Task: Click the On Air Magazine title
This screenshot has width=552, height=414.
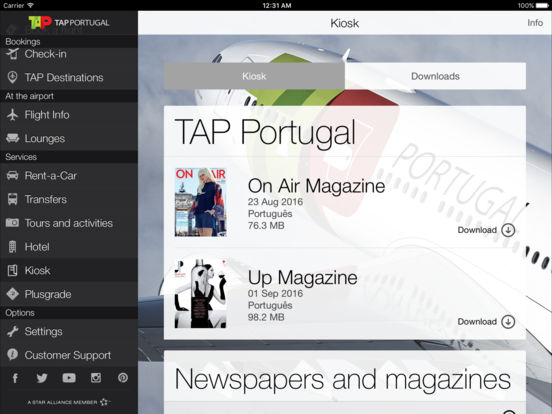Action: point(316,186)
